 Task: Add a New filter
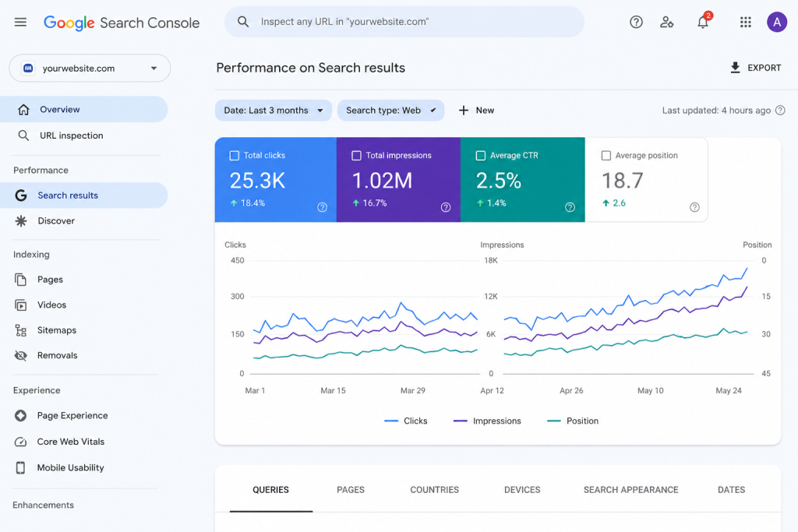pyautogui.click(x=476, y=111)
